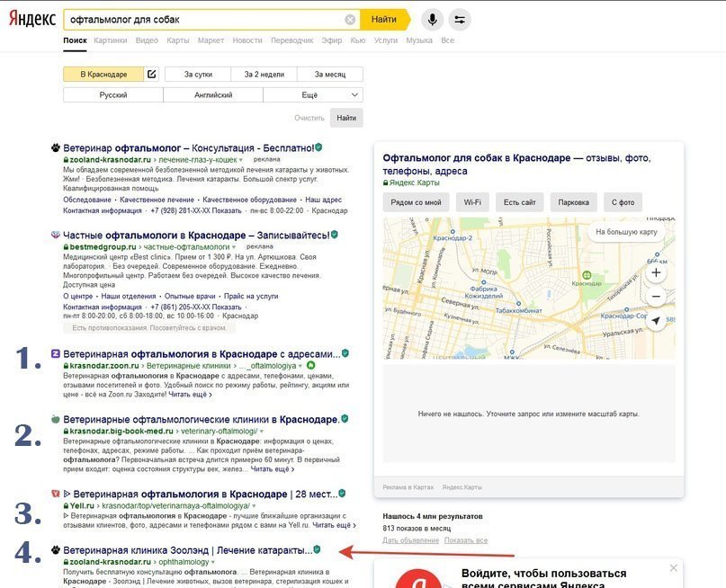Switch to the 'Переводчик' tab
This screenshot has width=726, height=588.
[292, 40]
